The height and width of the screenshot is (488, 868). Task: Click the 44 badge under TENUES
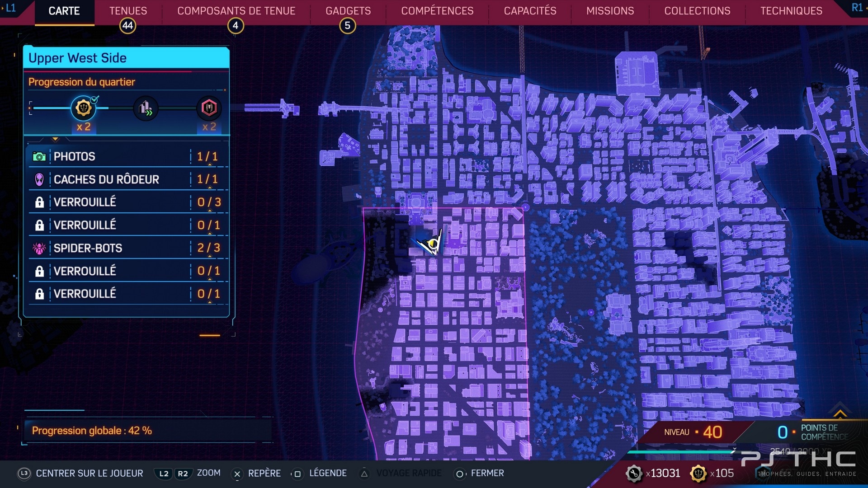(x=128, y=26)
